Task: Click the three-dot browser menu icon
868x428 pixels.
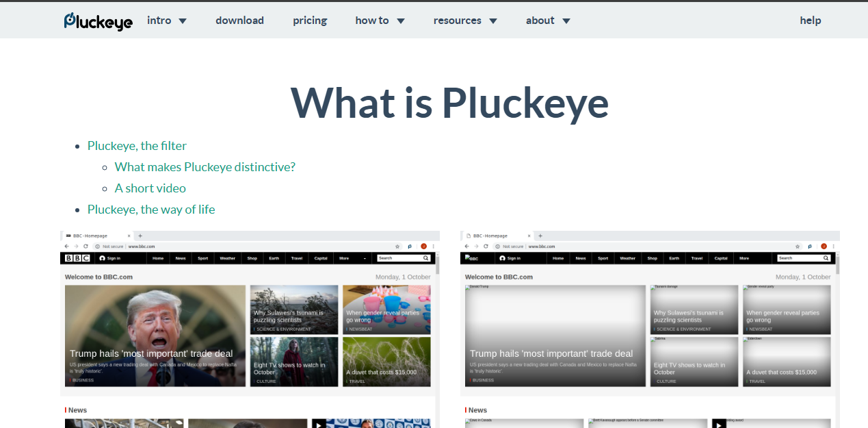Action: click(432, 246)
